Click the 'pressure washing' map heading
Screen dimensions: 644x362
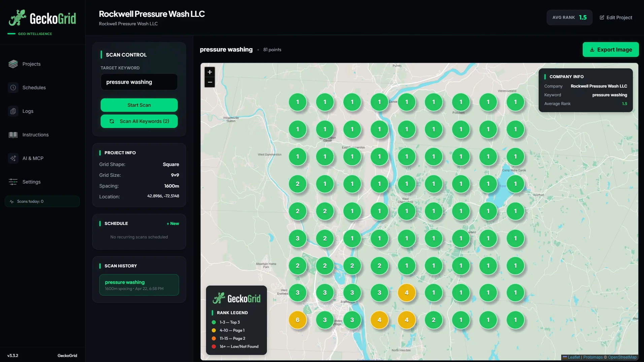(x=226, y=50)
